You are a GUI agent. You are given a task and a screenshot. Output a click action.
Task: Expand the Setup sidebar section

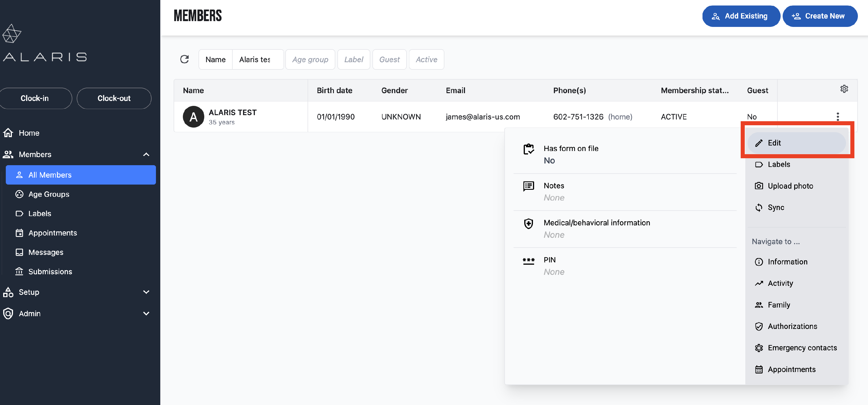click(x=146, y=292)
